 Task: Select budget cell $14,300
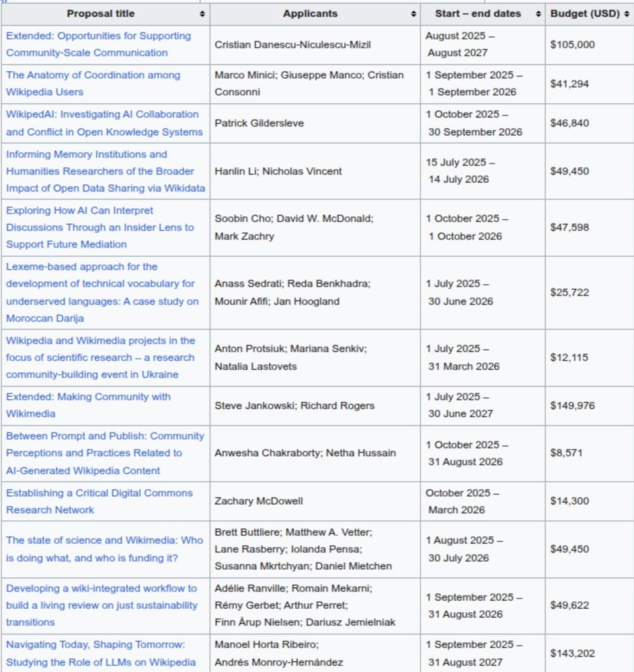click(x=590, y=501)
